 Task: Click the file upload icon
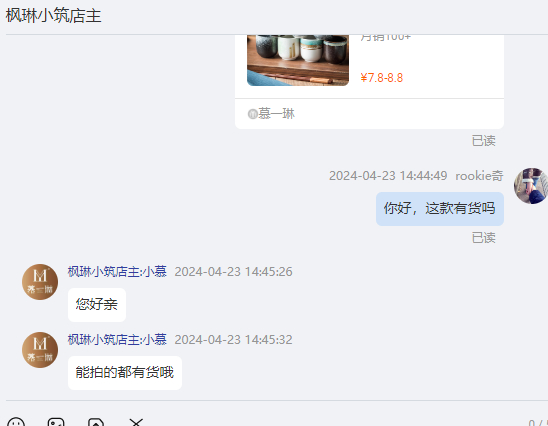tap(96, 422)
